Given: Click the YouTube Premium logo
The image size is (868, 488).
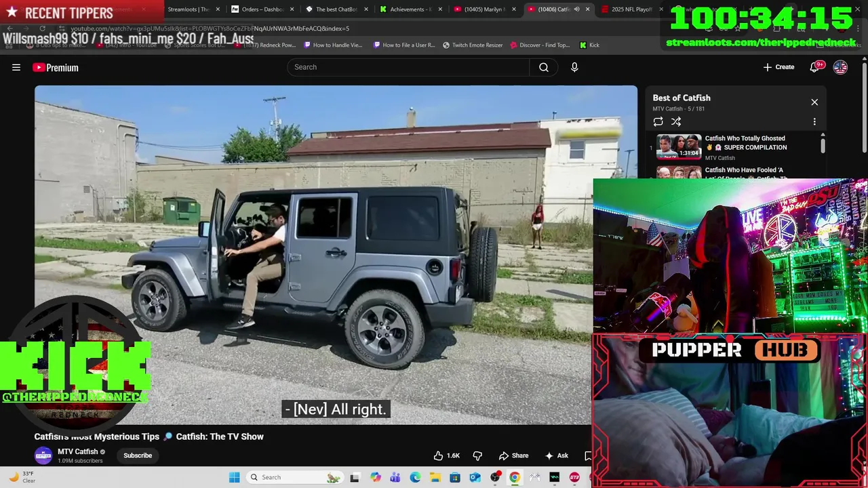Looking at the screenshot, I should tap(56, 67).
